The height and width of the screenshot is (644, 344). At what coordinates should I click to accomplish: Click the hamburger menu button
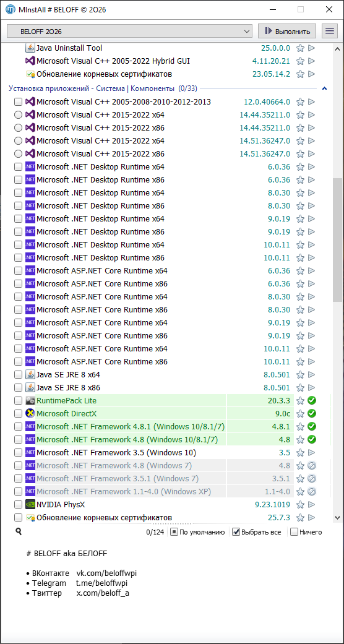click(330, 31)
